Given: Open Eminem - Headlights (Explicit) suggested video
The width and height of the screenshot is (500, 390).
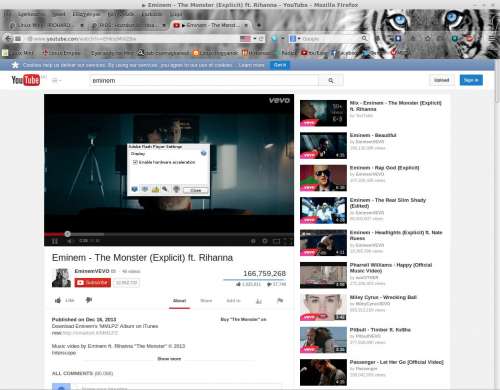Looking at the screenshot, I should (323, 243).
